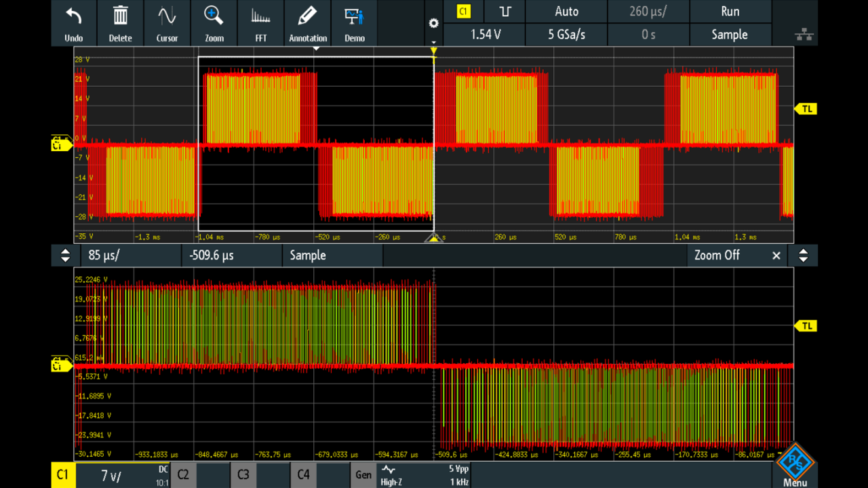Click the -1.04 ms time axis label

click(x=210, y=237)
